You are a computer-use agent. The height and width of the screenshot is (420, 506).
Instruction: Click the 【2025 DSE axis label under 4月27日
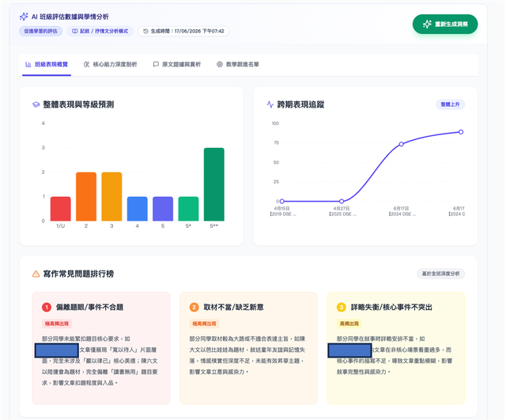point(342,214)
